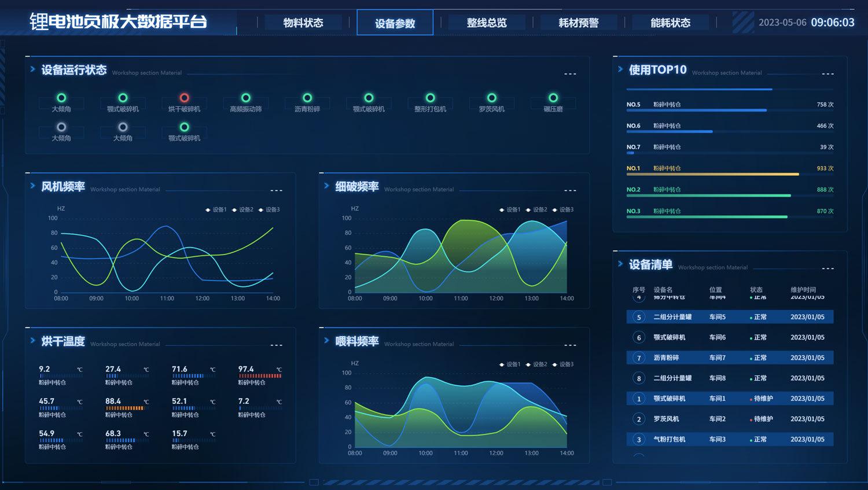Click the arrow icon beside 使用TOP10 title
868x490 pixels.
pos(620,69)
